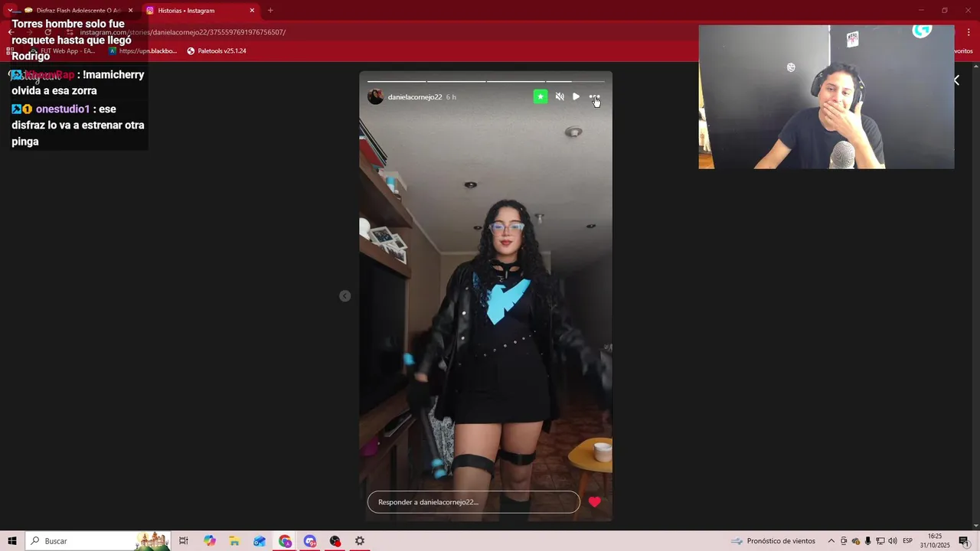Open the red-and-black taskbar app icon
This screenshot has width=980, height=551.
335,541
